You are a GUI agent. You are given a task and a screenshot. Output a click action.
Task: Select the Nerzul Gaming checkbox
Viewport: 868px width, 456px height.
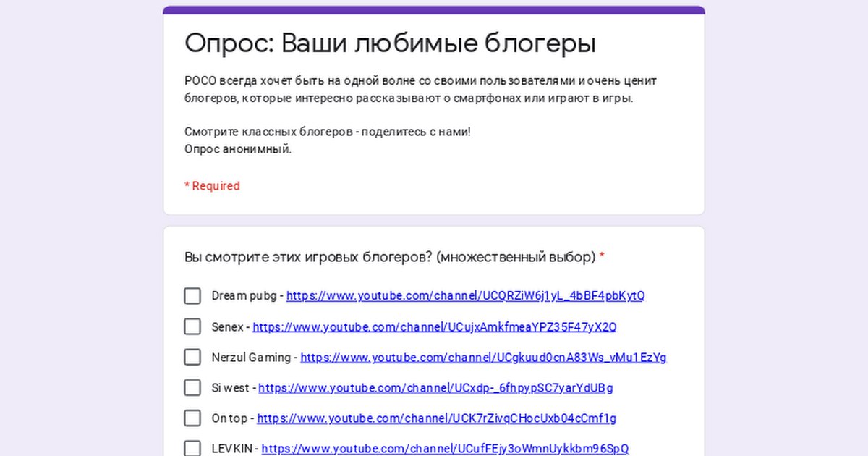pyautogui.click(x=192, y=357)
